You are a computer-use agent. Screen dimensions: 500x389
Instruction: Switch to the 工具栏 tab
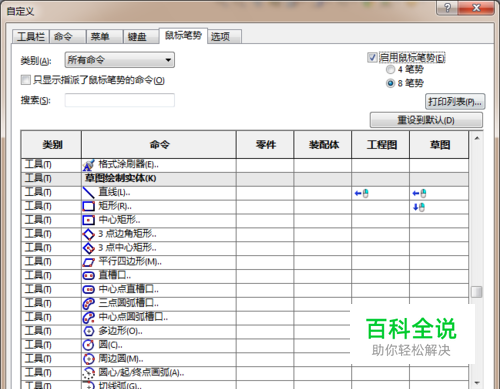point(31,36)
